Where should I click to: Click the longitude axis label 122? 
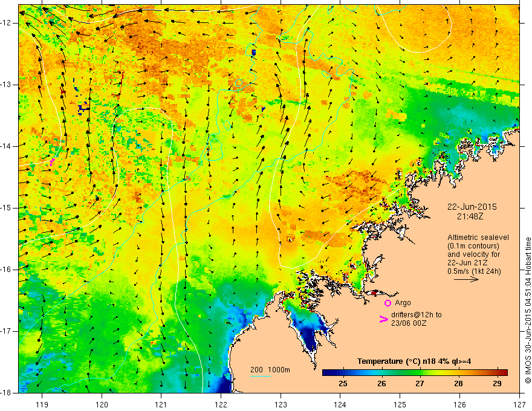[221, 404]
